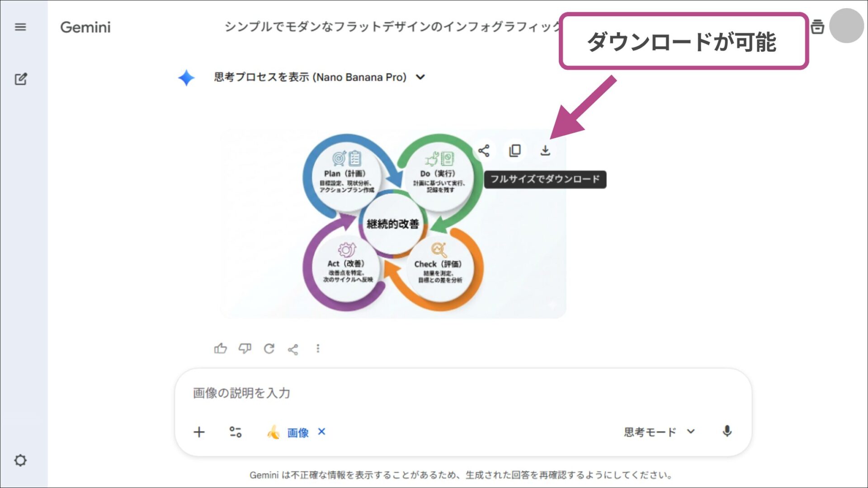Click the plus button to add files
The height and width of the screenshot is (488, 868).
pyautogui.click(x=199, y=432)
